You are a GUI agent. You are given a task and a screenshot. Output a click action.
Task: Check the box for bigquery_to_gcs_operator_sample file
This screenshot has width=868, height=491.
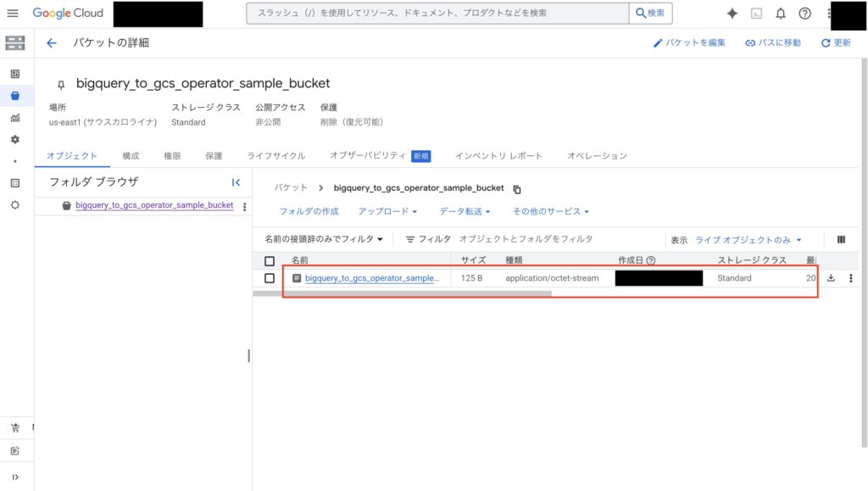pos(270,278)
